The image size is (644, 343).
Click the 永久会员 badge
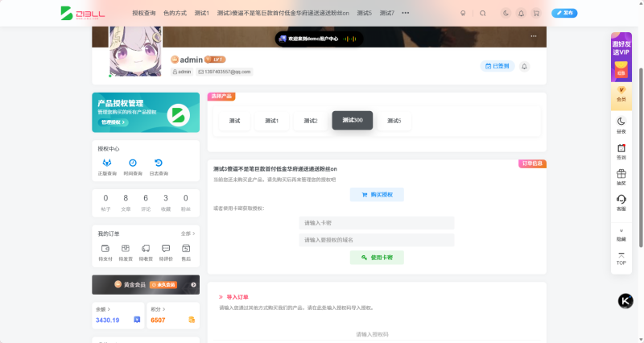[x=163, y=285]
